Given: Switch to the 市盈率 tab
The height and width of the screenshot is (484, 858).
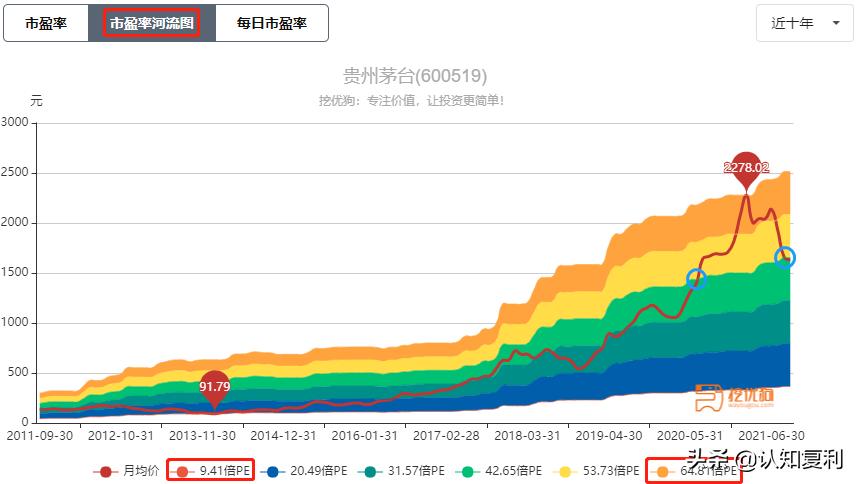Looking at the screenshot, I should (x=46, y=23).
